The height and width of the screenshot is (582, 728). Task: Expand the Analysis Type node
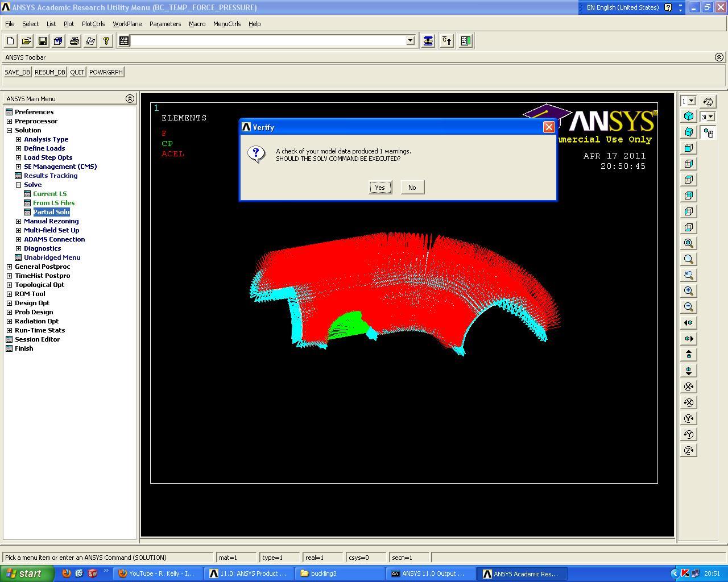(18, 139)
